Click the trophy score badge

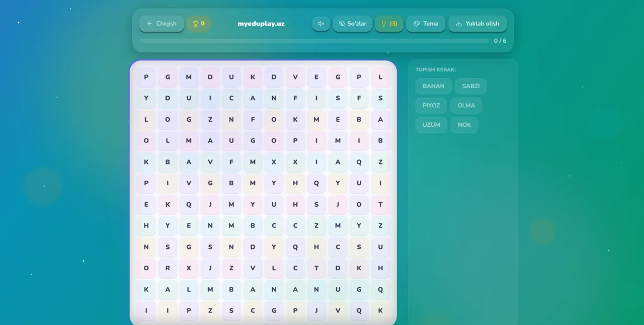click(199, 24)
